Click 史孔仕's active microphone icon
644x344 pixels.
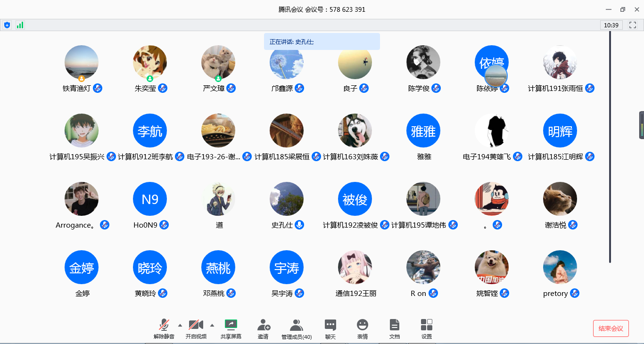[x=299, y=225]
